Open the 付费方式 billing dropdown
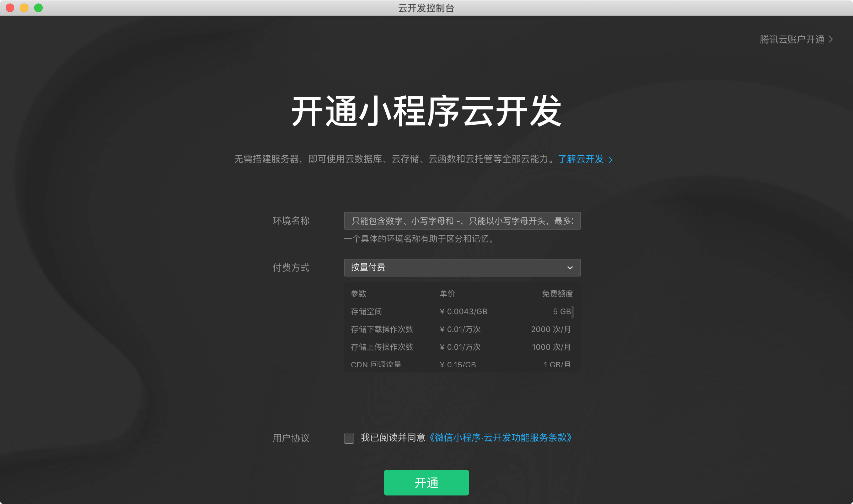The height and width of the screenshot is (504, 853). point(461,268)
